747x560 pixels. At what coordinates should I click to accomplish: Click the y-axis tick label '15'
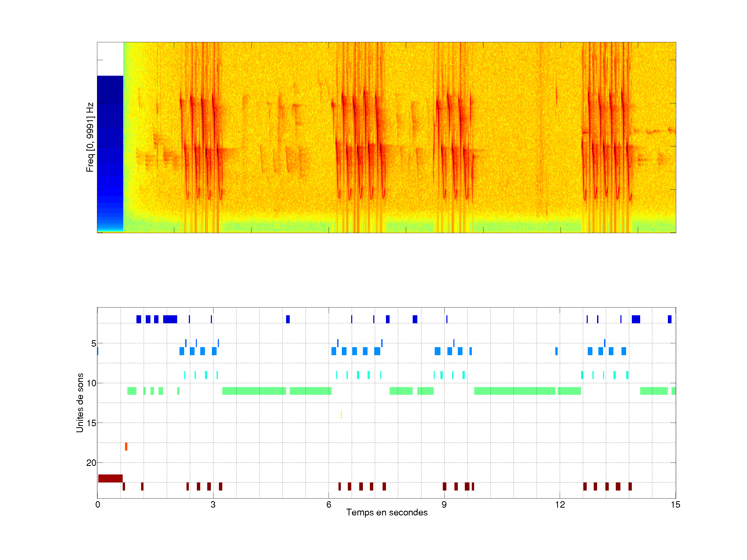91,423
